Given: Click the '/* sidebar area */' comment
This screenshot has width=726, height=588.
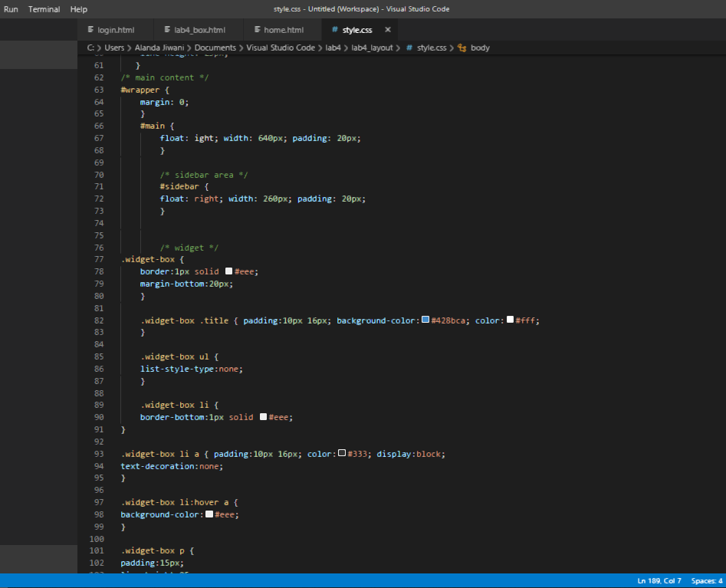Looking at the screenshot, I should point(204,175).
